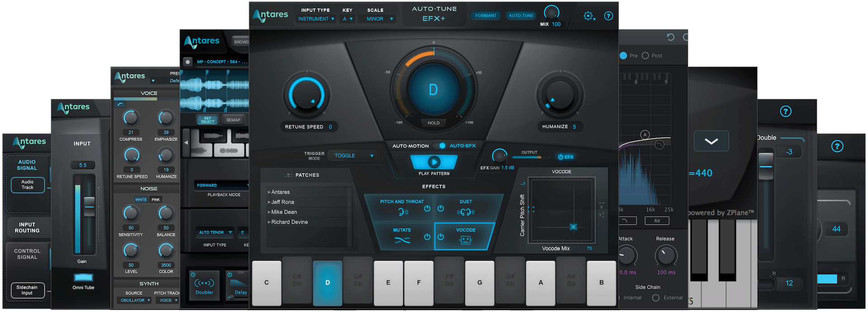Toggle the Pitch and Throat power icon

pyautogui.click(x=427, y=209)
